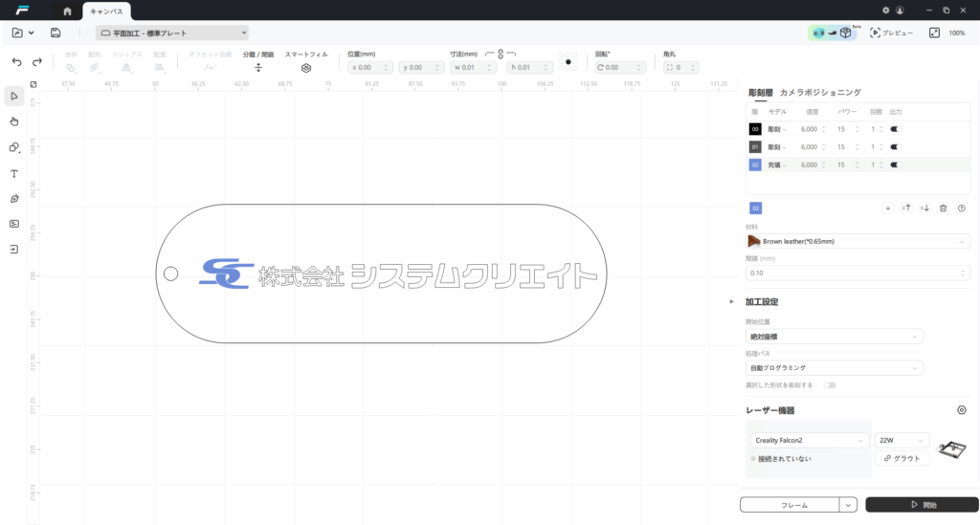Move layer up with the arrow icon
Viewport: 980px width, 525px height.
tap(906, 208)
